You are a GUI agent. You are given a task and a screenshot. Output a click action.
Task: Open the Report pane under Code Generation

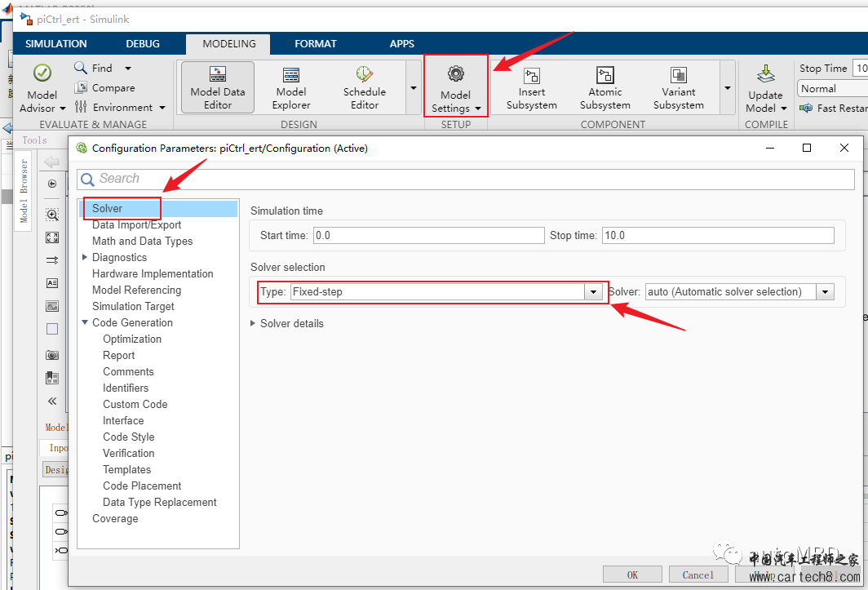pos(119,355)
